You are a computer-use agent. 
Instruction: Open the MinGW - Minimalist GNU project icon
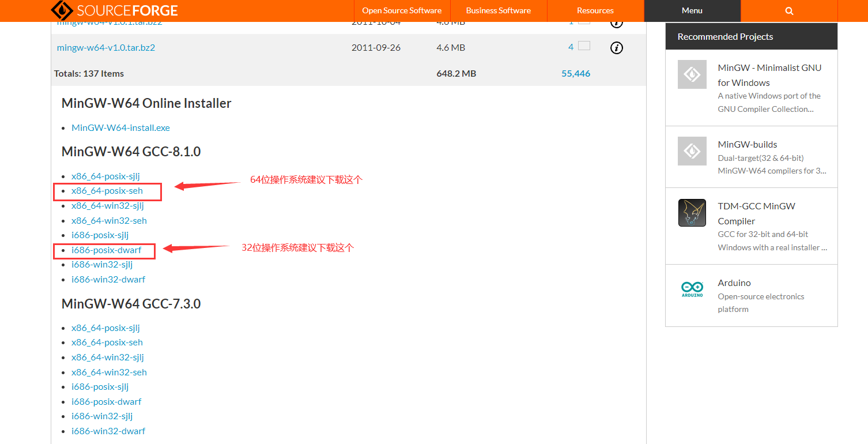coord(692,74)
